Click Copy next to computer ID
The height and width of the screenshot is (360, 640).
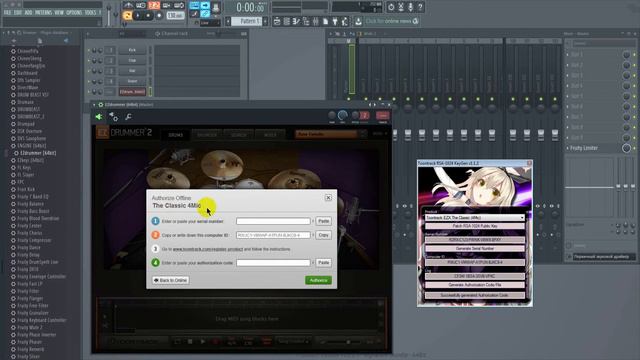coord(324,235)
